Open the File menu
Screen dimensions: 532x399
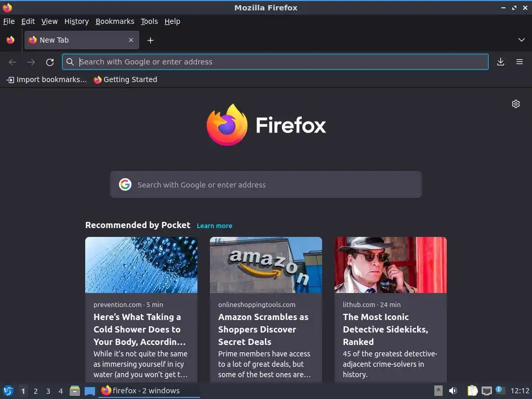click(x=9, y=21)
